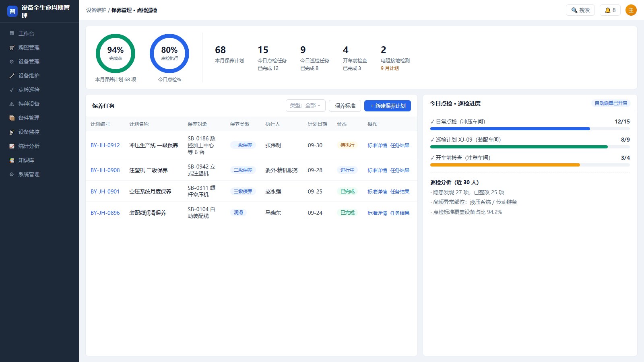644x362 pixels.
Task: Click the 系统管理 gear icon
Action: tap(12, 174)
